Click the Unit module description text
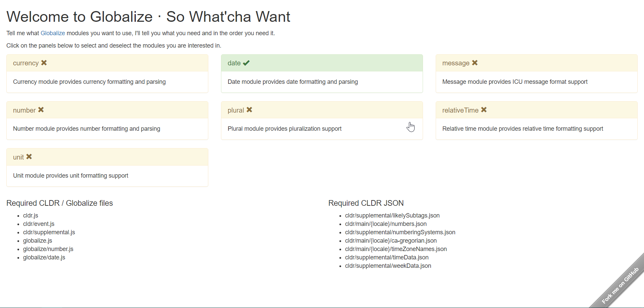Viewport: 644px width, 308px height. point(70,176)
